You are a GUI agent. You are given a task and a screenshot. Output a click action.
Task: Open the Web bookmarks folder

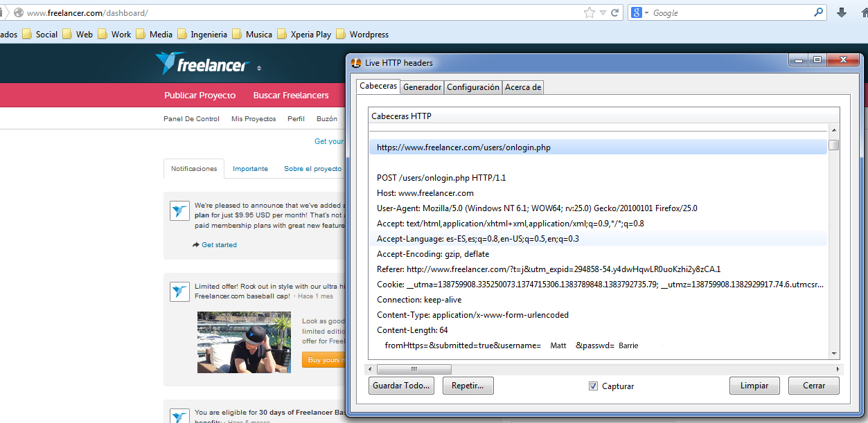(78, 34)
